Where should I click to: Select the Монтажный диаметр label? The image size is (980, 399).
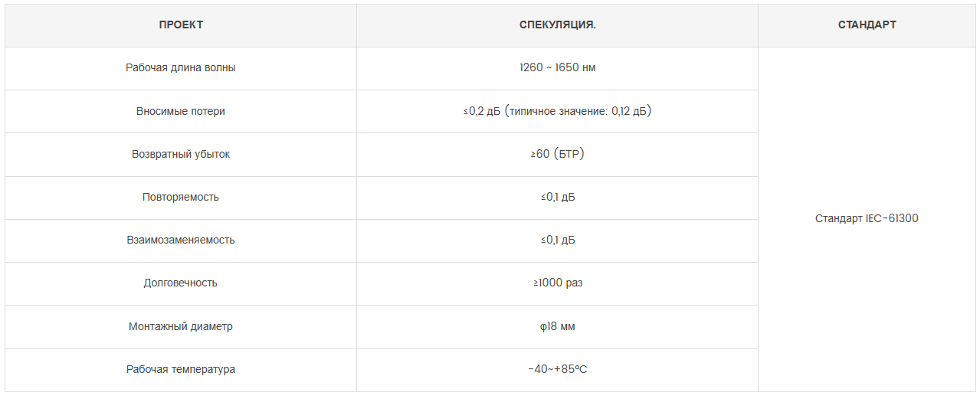pos(181,326)
